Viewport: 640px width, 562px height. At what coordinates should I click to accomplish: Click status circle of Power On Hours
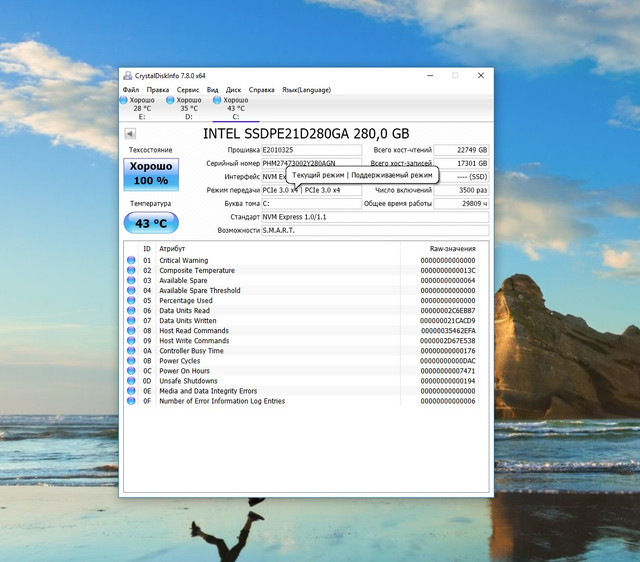(131, 371)
